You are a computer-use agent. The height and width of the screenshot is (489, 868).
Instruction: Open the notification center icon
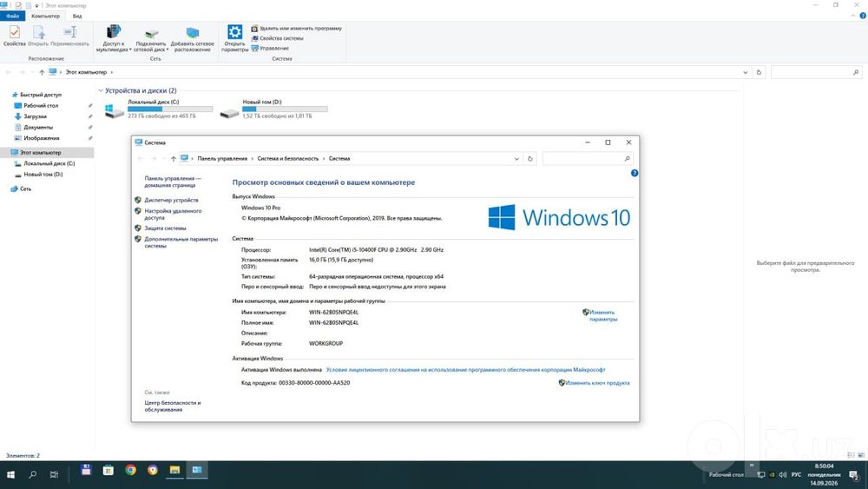tap(853, 474)
